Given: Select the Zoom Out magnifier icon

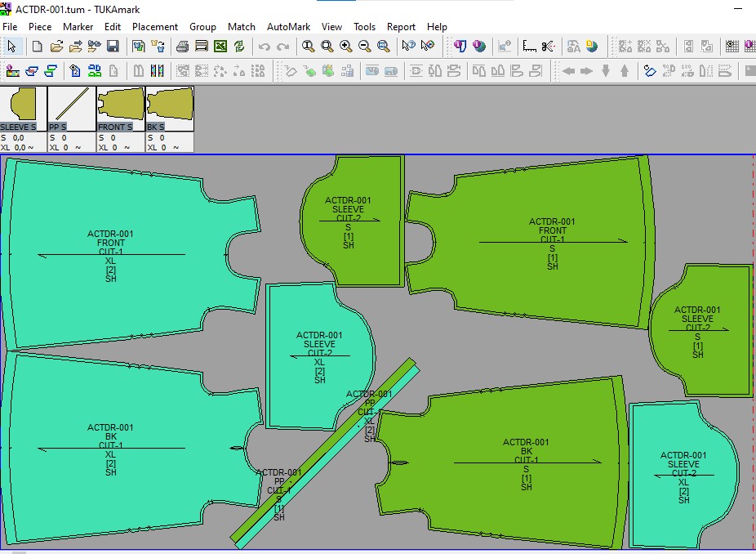Looking at the screenshot, I should point(364,47).
